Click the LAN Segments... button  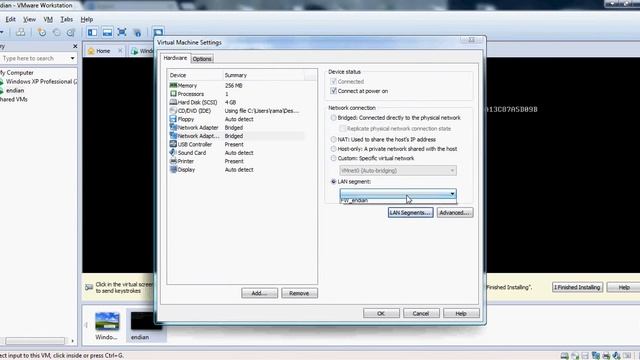[x=410, y=213]
